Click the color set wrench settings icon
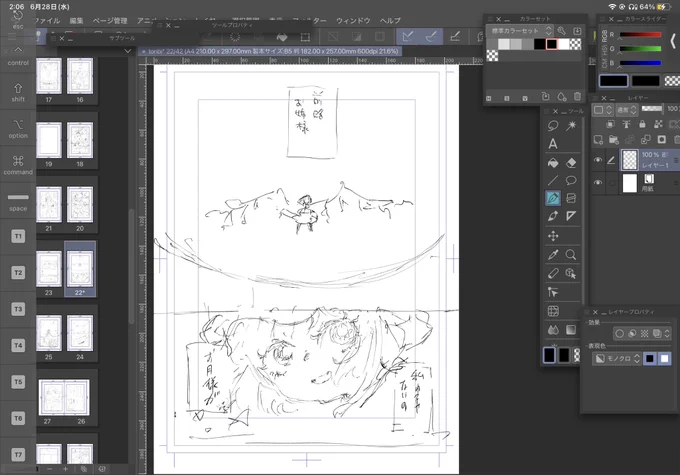This screenshot has height=475, width=680. (562, 31)
